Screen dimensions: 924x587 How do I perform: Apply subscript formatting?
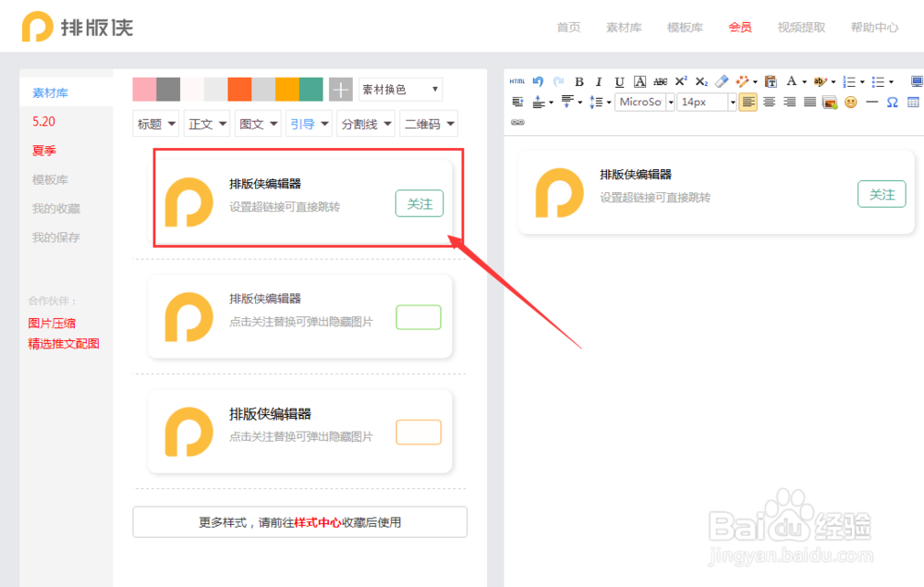[x=701, y=81]
